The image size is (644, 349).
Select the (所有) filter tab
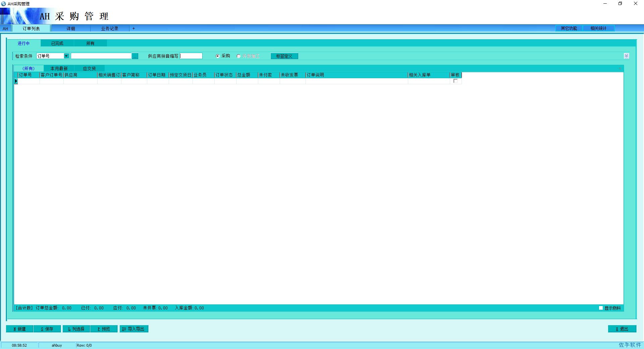pyautogui.click(x=29, y=68)
